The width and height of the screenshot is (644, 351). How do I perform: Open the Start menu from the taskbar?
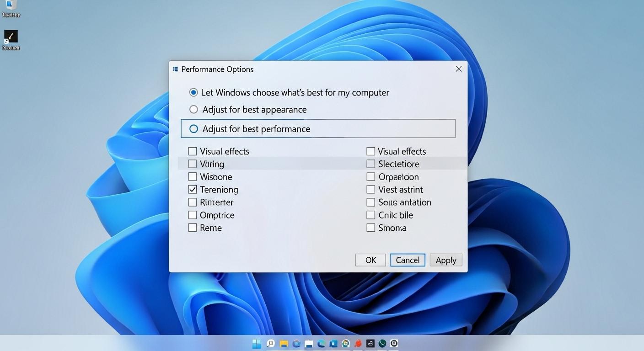point(257,343)
